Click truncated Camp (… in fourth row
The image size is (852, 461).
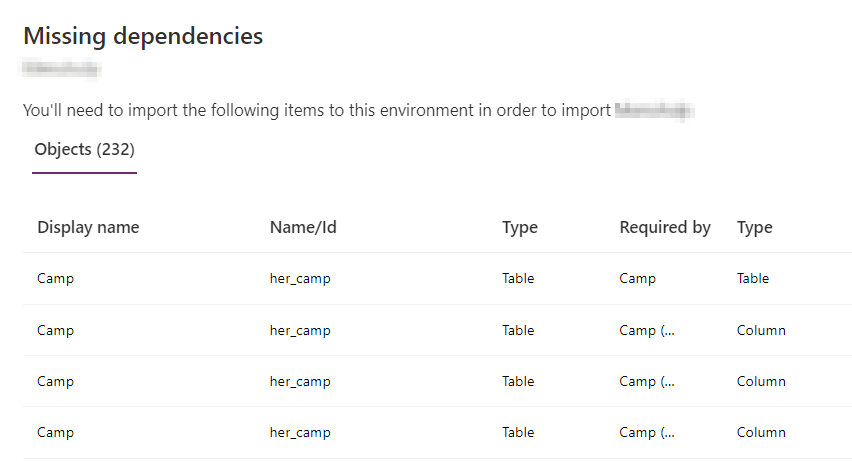(647, 433)
